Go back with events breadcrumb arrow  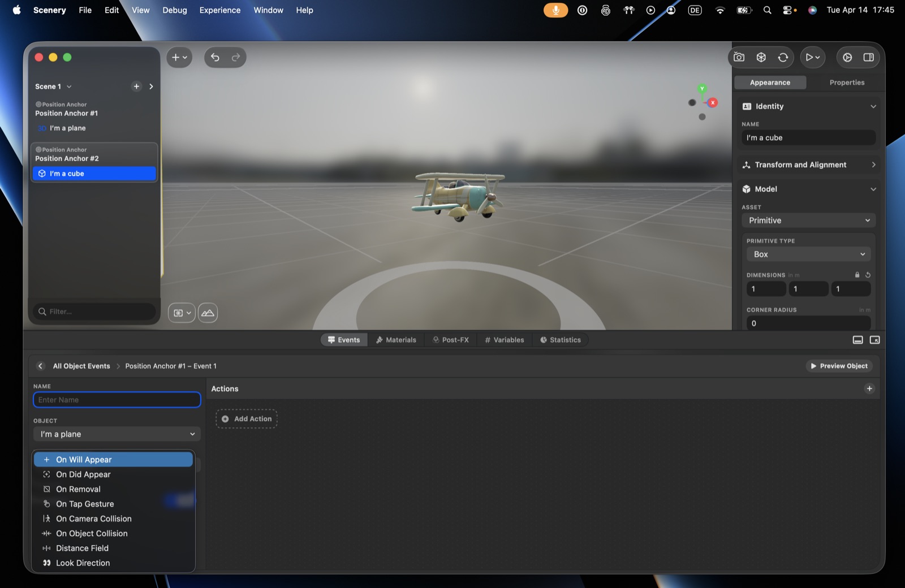click(x=40, y=366)
